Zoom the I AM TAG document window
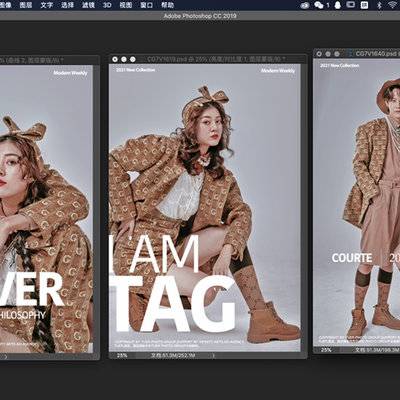This screenshot has height=400, width=400. click(133, 59)
